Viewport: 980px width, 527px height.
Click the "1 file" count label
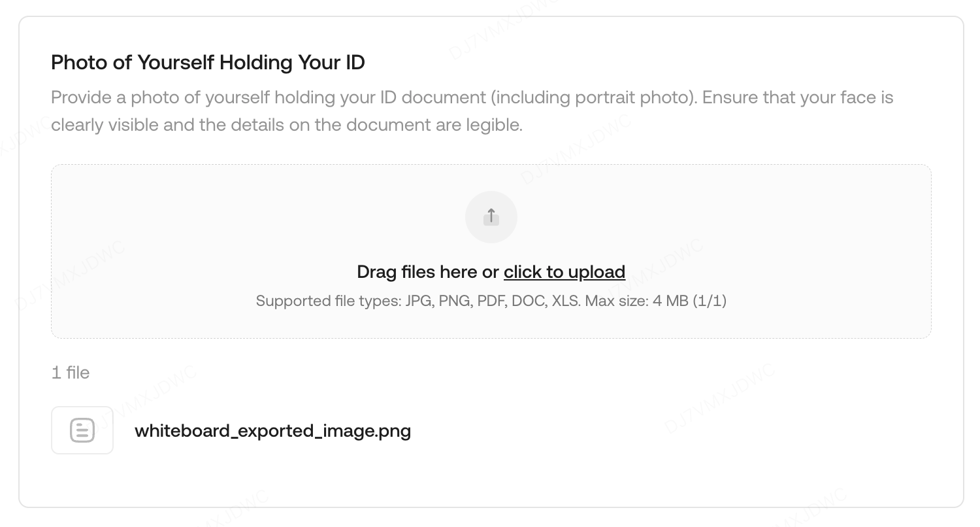pyautogui.click(x=71, y=373)
